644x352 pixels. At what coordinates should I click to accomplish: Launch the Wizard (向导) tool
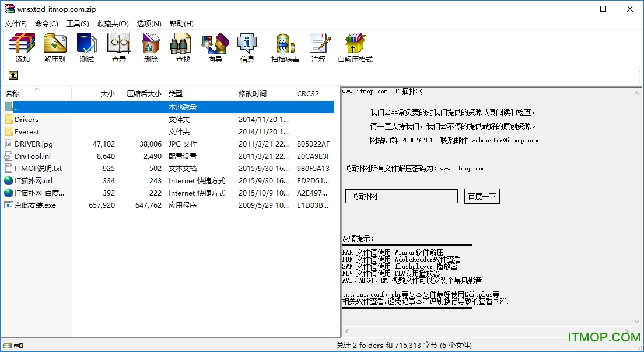point(215,48)
